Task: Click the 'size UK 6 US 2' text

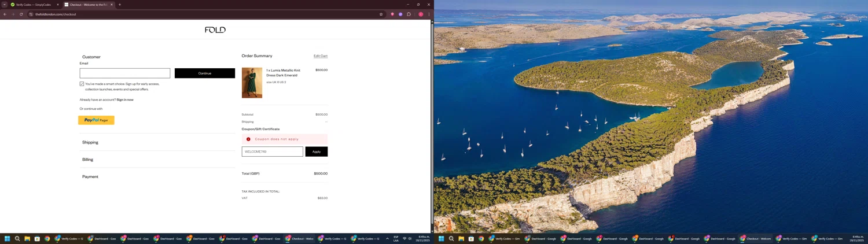Action: 276,82
